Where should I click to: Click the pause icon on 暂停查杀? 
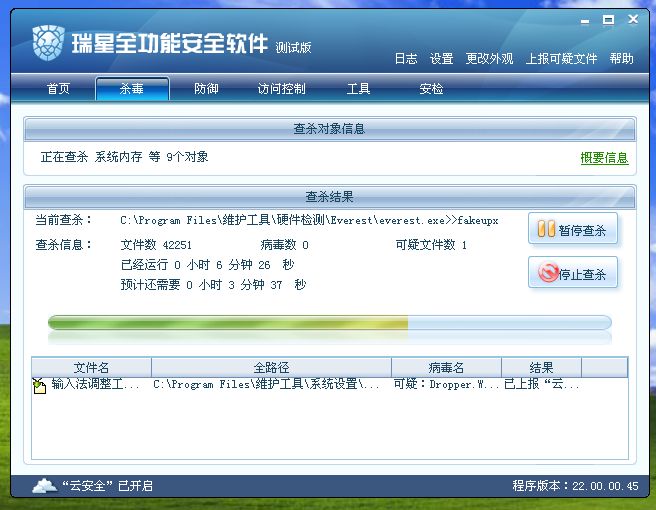point(546,229)
